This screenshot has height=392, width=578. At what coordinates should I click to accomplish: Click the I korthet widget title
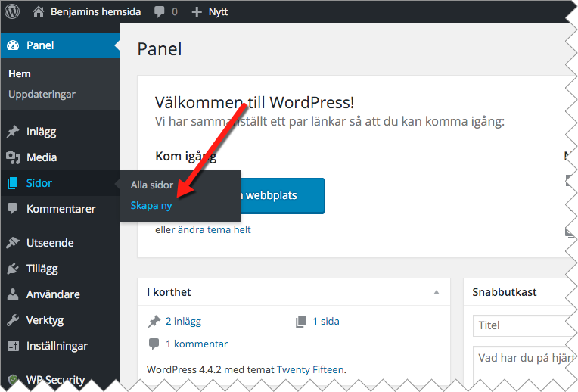coord(169,292)
